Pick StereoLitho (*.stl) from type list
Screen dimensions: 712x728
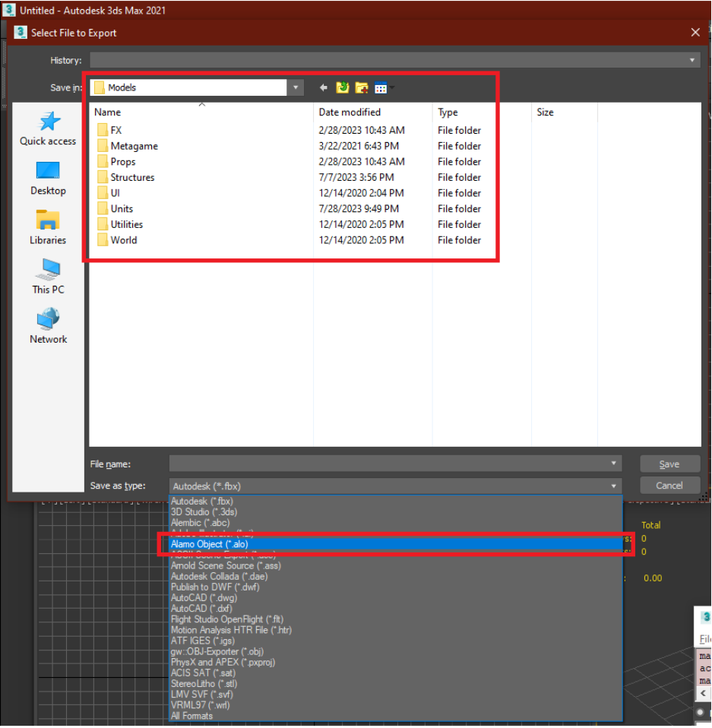[x=204, y=683]
